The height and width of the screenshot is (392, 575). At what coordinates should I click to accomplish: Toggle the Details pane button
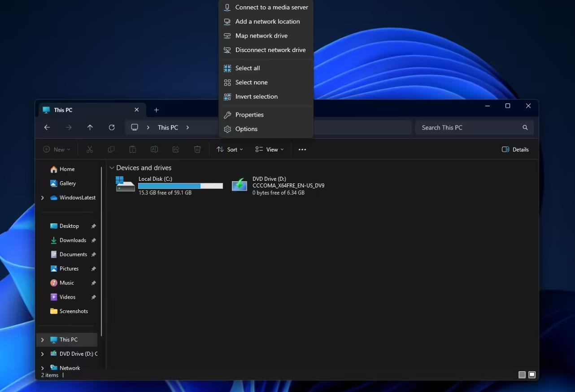(515, 149)
